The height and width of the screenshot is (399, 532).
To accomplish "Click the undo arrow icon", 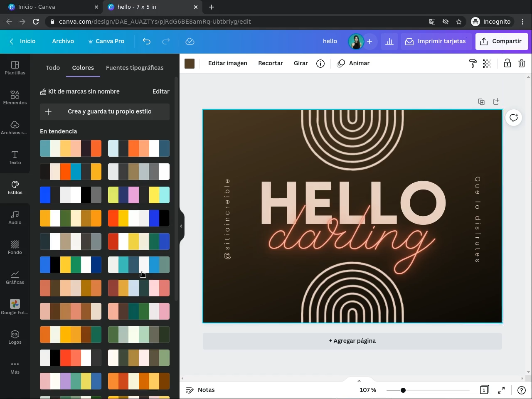I will coord(146,41).
